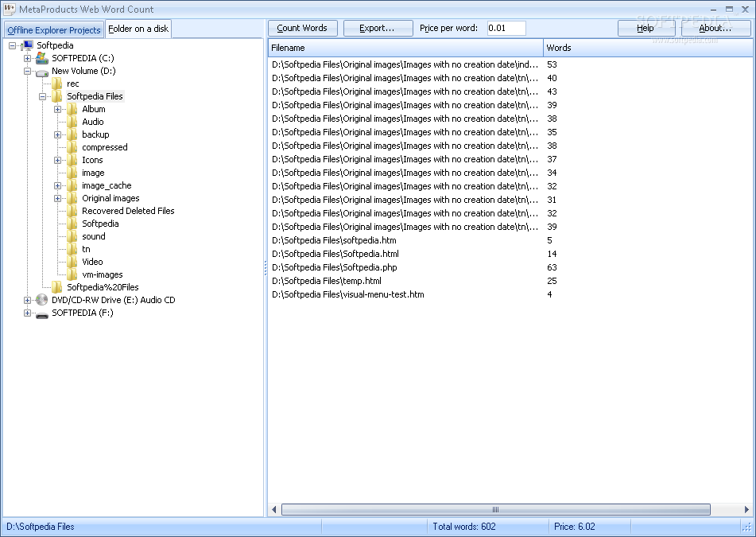
Task: Click the New Volume (D:) drive icon
Action: pyautogui.click(x=42, y=72)
